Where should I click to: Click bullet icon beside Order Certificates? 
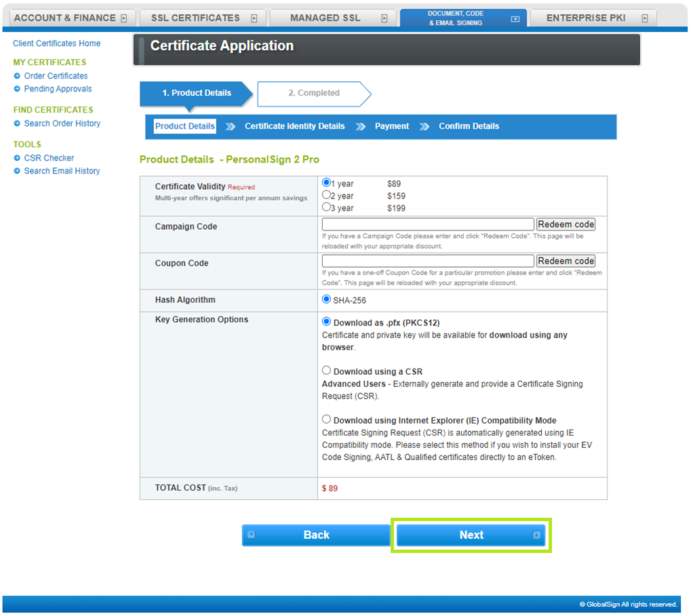pos(17,76)
